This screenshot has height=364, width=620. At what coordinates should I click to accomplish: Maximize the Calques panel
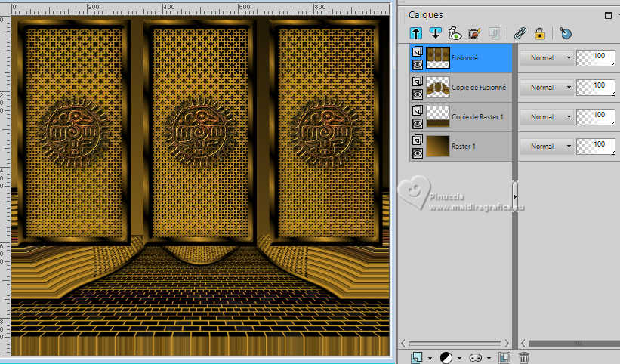[608, 15]
